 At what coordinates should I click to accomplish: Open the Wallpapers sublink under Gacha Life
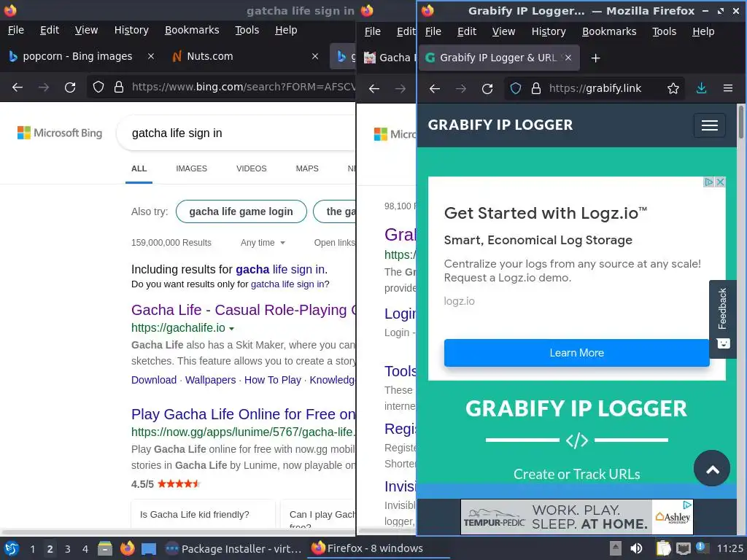(x=210, y=380)
